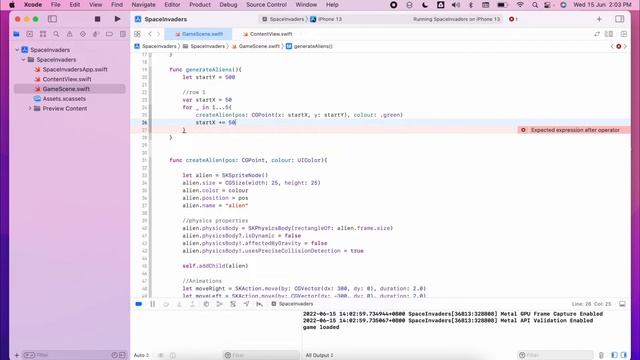Open the editor options lines icon
Screen dimensions: 640x360
click(x=609, y=34)
